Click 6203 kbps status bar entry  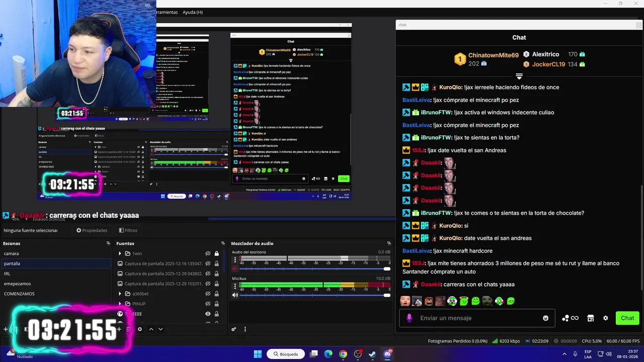(x=506, y=341)
